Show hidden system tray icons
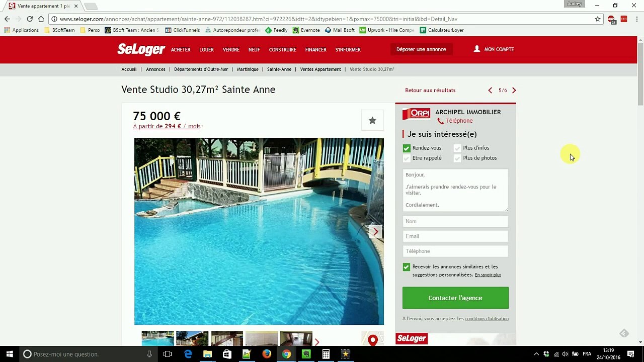 click(536, 354)
